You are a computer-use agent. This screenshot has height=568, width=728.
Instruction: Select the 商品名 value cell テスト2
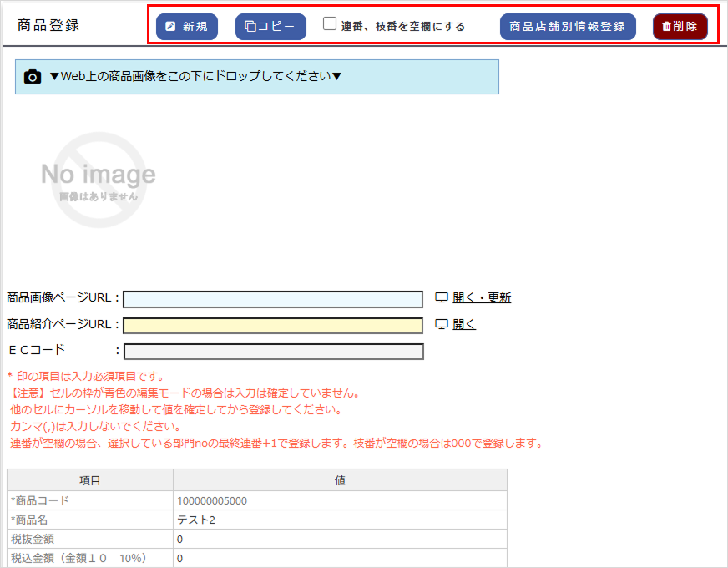pyautogui.click(x=340, y=520)
